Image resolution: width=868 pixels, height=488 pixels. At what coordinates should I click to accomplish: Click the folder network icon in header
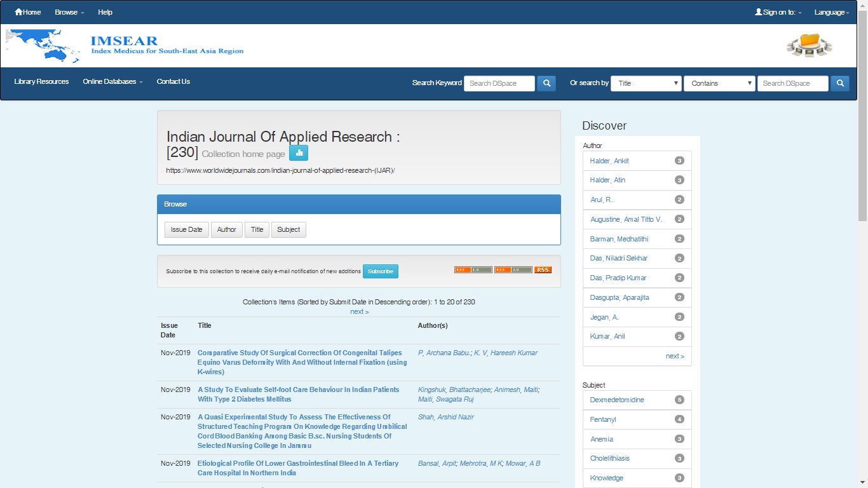tap(809, 46)
